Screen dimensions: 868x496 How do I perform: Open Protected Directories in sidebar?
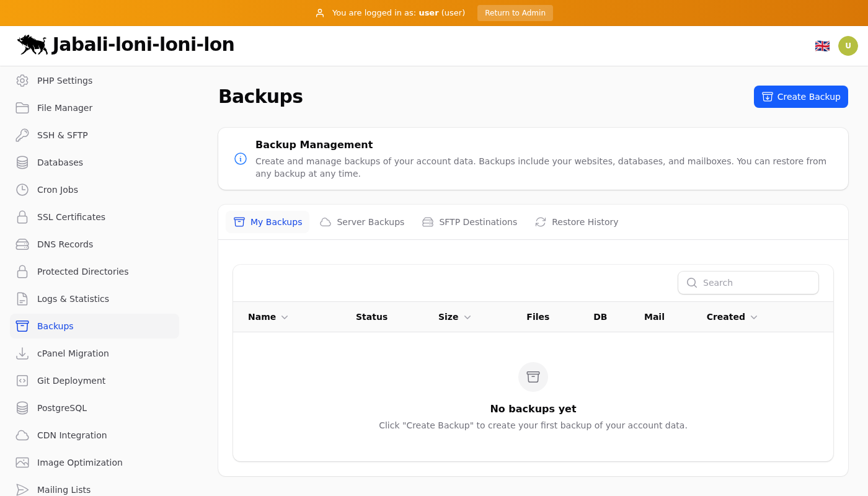[x=82, y=272]
